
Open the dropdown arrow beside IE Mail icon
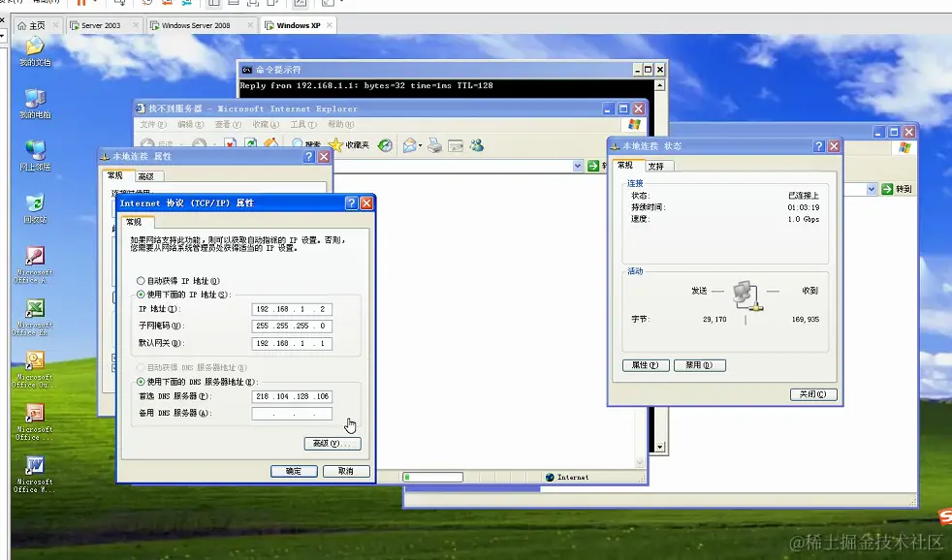420,145
